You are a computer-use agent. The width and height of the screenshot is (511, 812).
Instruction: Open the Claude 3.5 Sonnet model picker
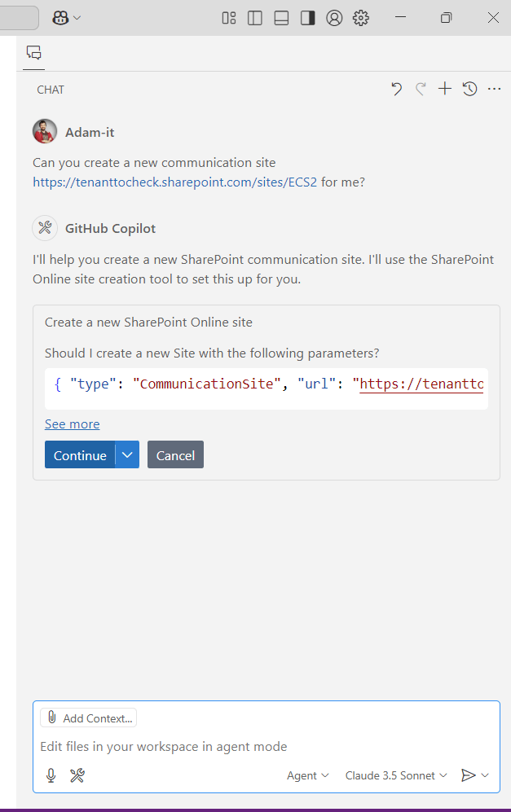[x=395, y=775]
